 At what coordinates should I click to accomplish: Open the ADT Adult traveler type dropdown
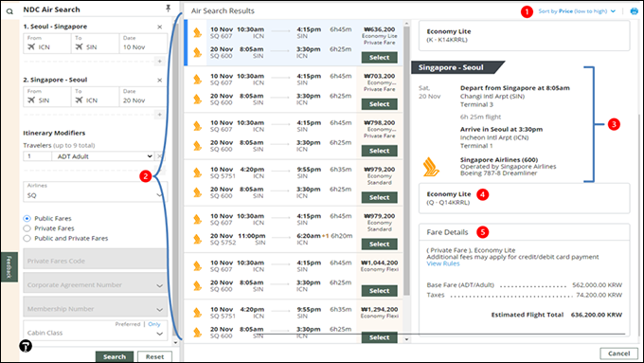102,156
